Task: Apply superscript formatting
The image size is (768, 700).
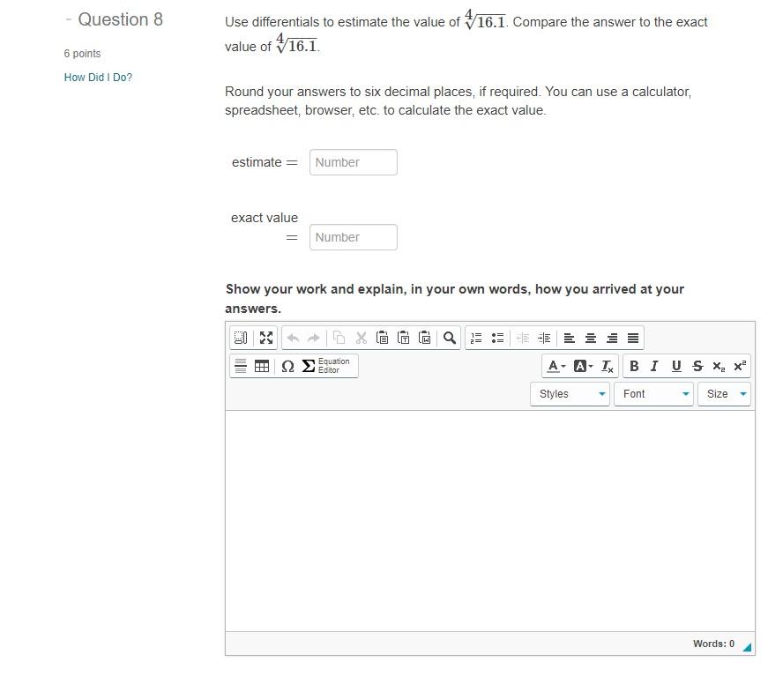Action: (739, 366)
